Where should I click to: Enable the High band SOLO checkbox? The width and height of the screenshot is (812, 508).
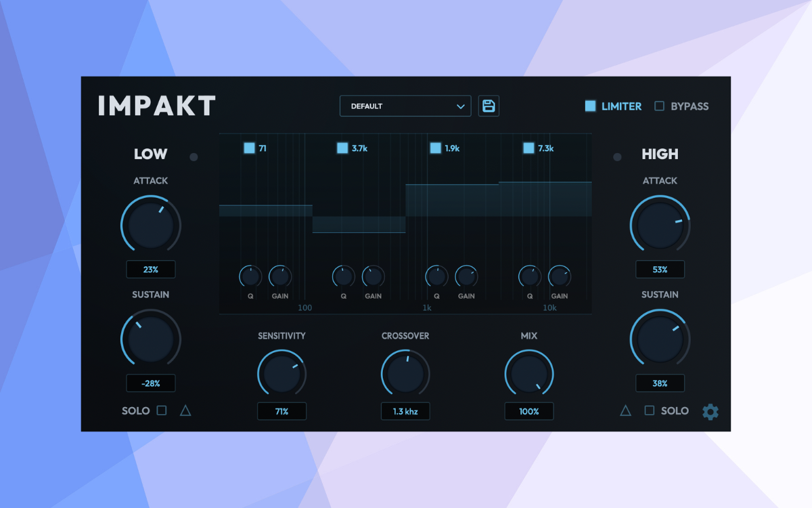(650, 410)
